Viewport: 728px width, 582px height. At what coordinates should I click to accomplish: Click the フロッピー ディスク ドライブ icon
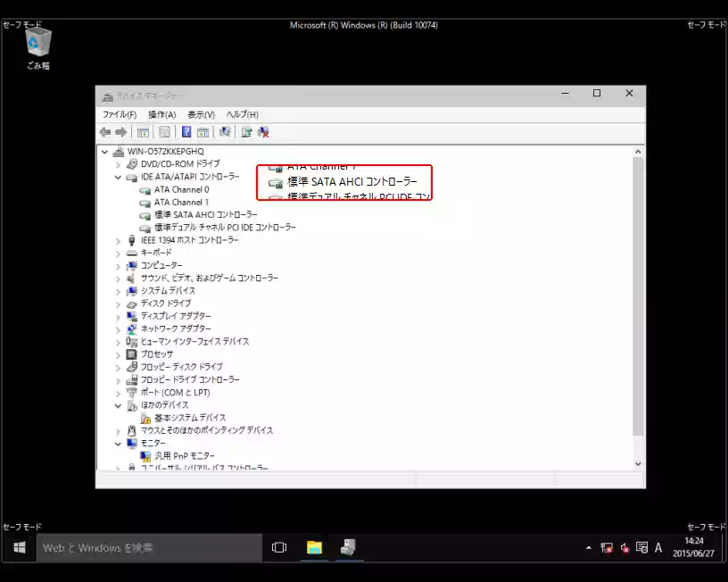pyautogui.click(x=132, y=367)
